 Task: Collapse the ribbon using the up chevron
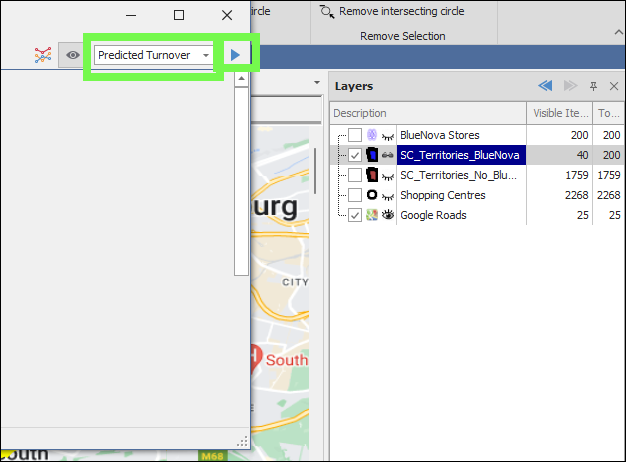tap(617, 34)
